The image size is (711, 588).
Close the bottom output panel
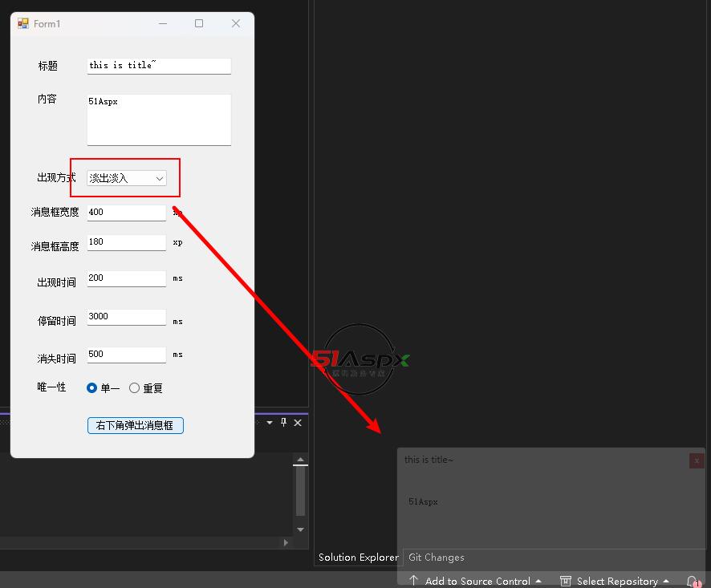(x=298, y=423)
